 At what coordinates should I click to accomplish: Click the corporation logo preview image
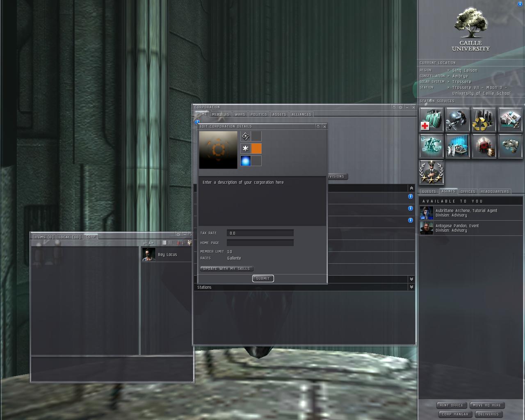[218, 150]
